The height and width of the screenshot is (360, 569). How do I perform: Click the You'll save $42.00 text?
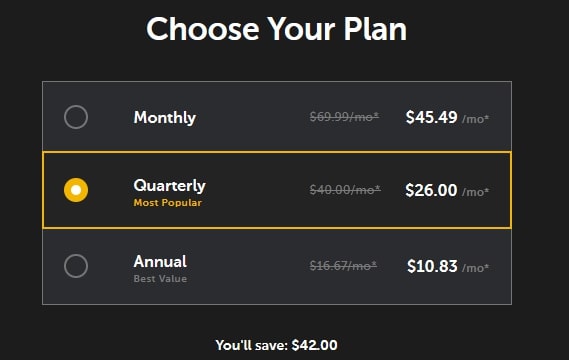pyautogui.click(x=277, y=345)
